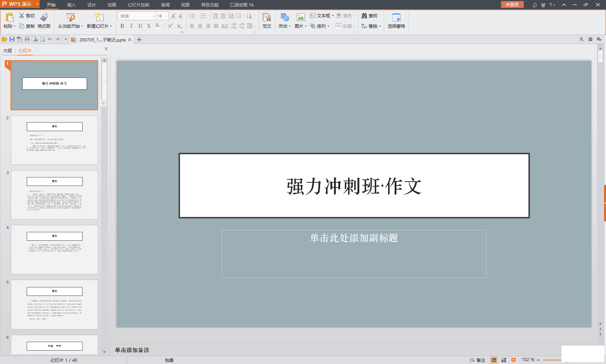This screenshot has height=364, width=606.
Task: Increase font size with the A+ icon
Action: click(174, 16)
